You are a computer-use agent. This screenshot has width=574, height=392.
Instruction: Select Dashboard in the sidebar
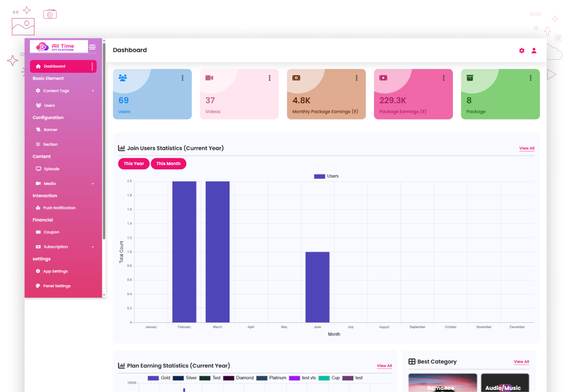(x=63, y=66)
